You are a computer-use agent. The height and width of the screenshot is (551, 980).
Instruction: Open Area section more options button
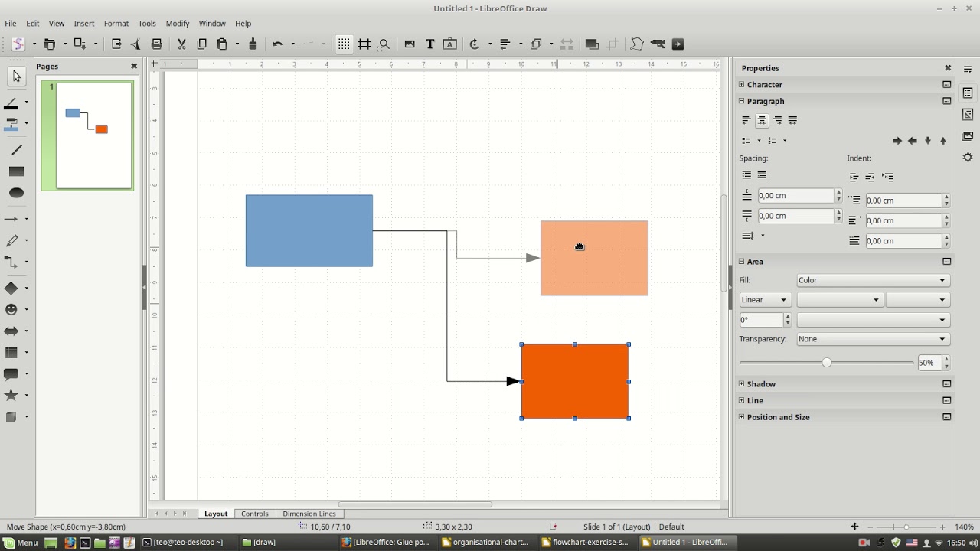947,262
